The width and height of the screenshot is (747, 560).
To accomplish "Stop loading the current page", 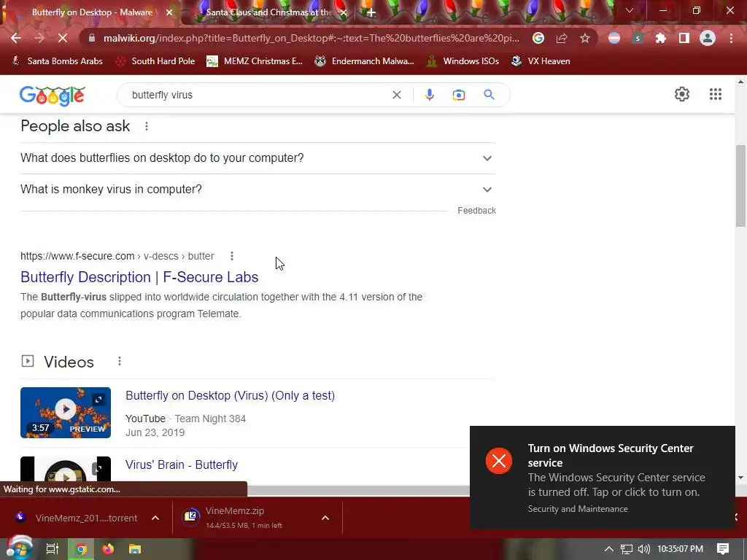I will tap(63, 38).
